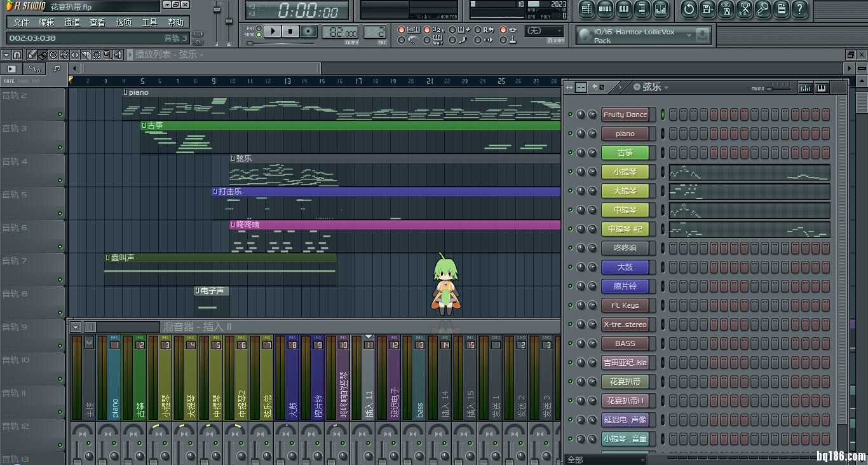
Task: Select the 擦片铃 channel button
Action: pyautogui.click(x=625, y=286)
